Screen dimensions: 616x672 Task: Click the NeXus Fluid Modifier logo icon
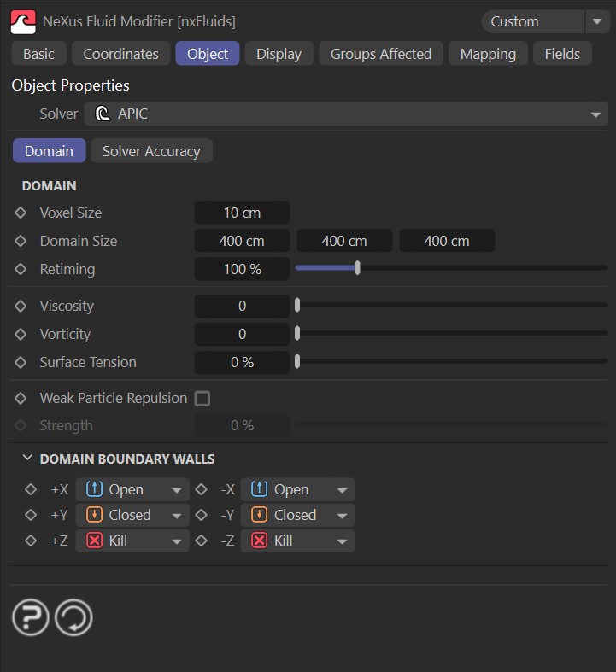[22, 20]
